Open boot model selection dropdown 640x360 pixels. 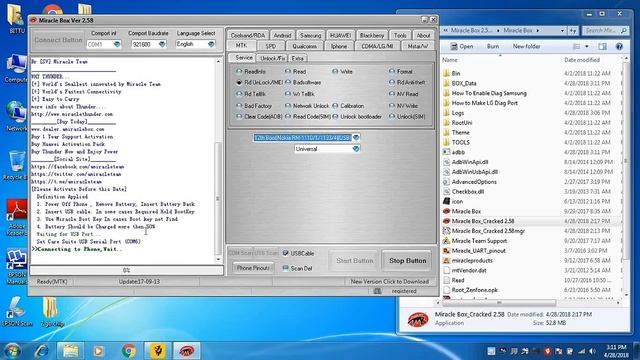tap(356, 138)
